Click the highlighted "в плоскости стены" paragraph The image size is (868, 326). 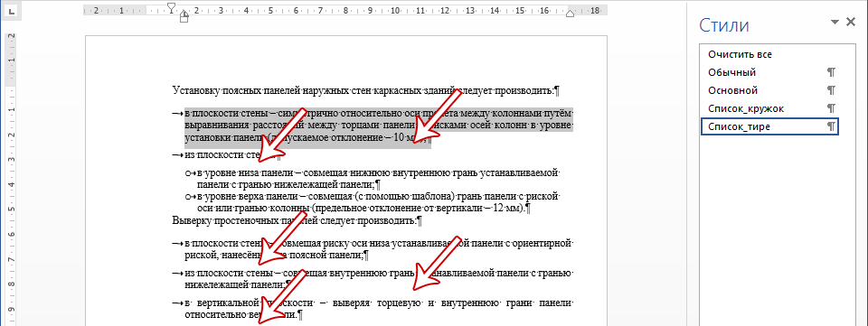click(379, 126)
